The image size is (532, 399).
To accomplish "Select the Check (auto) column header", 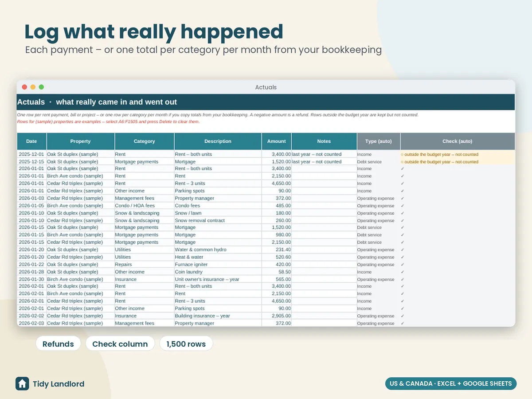I will pos(458,141).
